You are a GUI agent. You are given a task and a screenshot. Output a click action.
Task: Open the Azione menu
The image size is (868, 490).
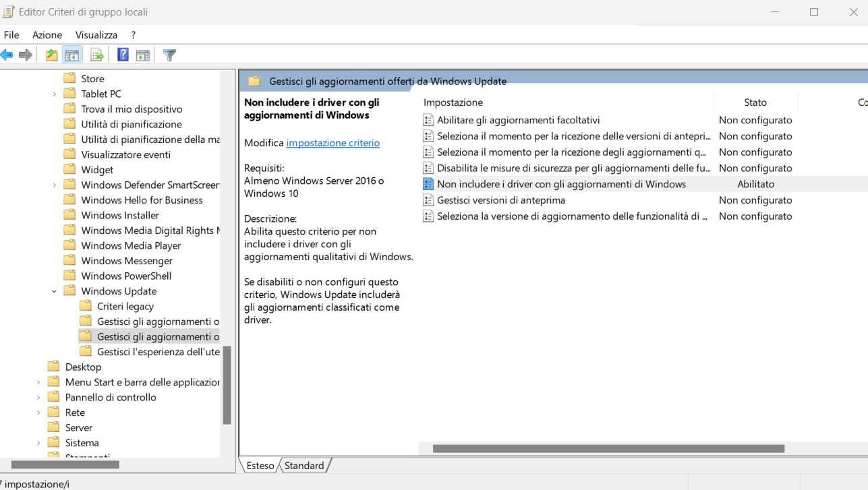[x=47, y=35]
